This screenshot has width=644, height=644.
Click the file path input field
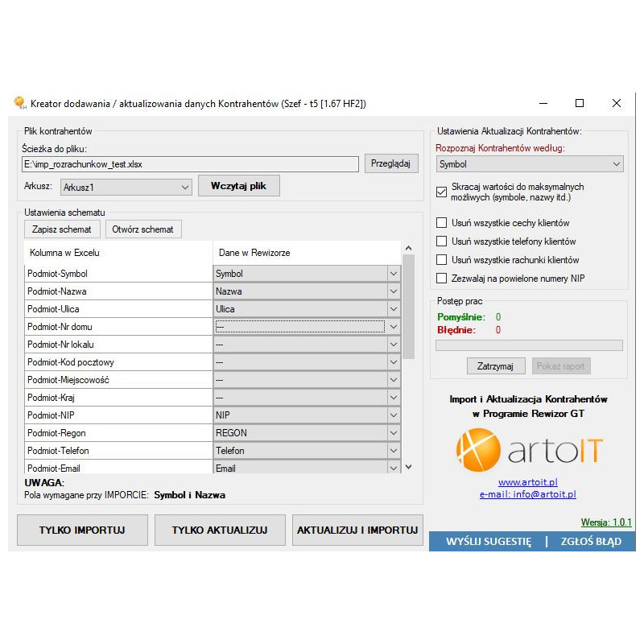point(189,164)
